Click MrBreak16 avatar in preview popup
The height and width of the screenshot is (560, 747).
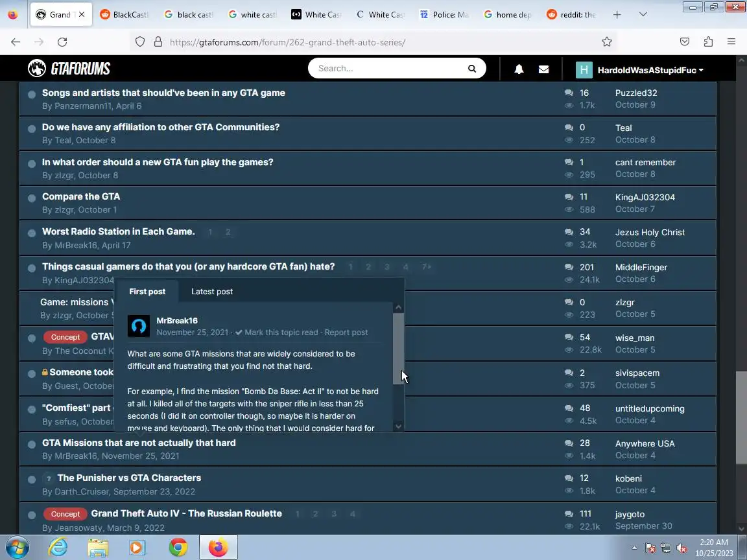(x=139, y=326)
